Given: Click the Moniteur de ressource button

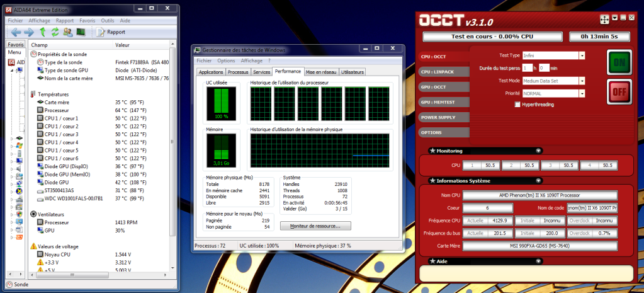Looking at the screenshot, I should [315, 226].
